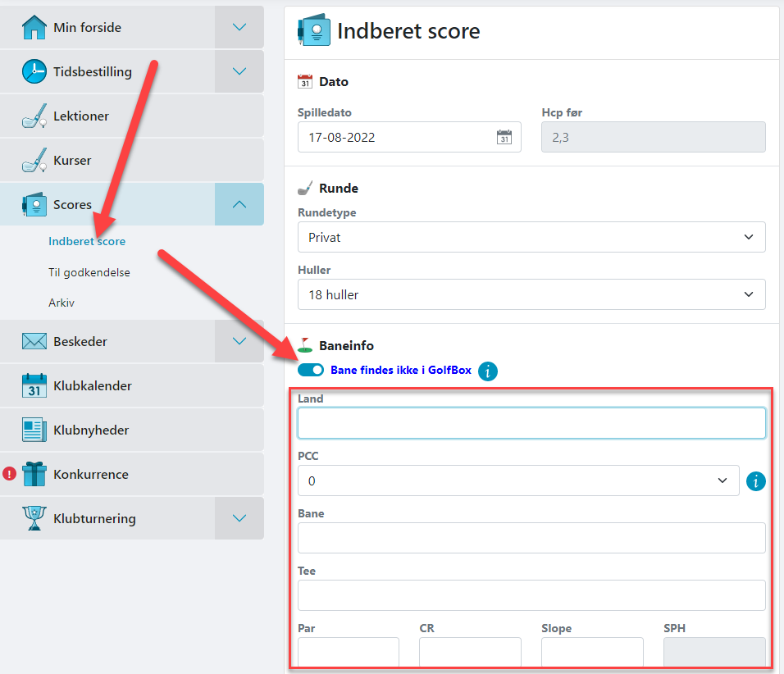Click the Indberet score header scorecard icon
This screenshot has width=784, height=674.
click(x=313, y=30)
